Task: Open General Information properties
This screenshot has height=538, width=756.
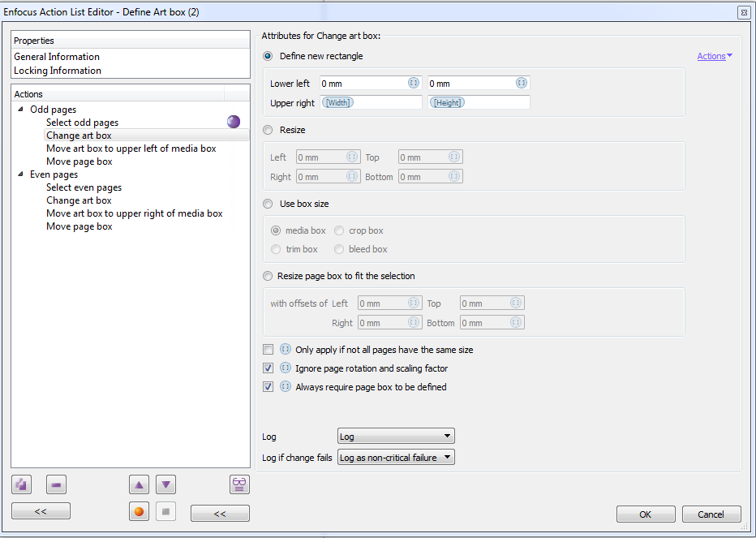Action: [57, 57]
